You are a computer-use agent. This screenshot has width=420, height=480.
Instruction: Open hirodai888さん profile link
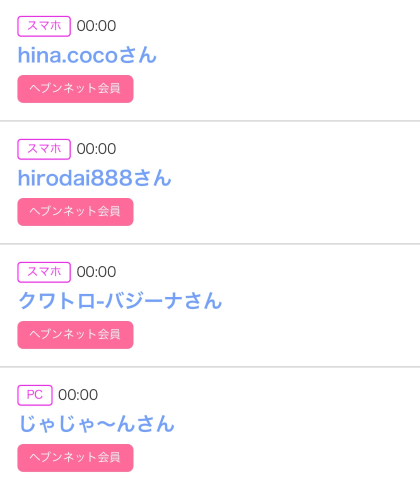94,178
